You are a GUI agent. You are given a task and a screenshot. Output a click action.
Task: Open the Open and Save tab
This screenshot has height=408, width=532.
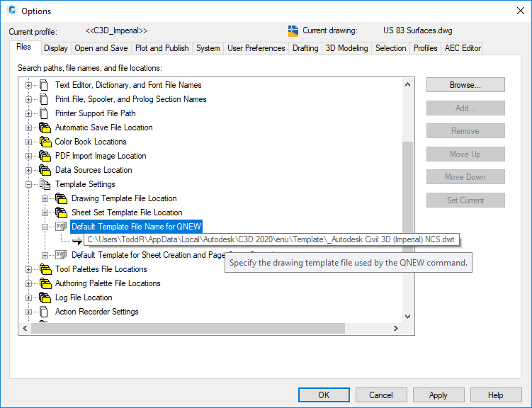tap(101, 48)
